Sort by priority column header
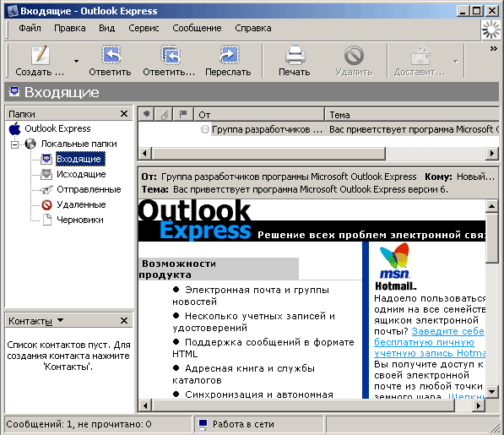Image resolution: width=504 pixels, height=435 pixels. pos(147,115)
